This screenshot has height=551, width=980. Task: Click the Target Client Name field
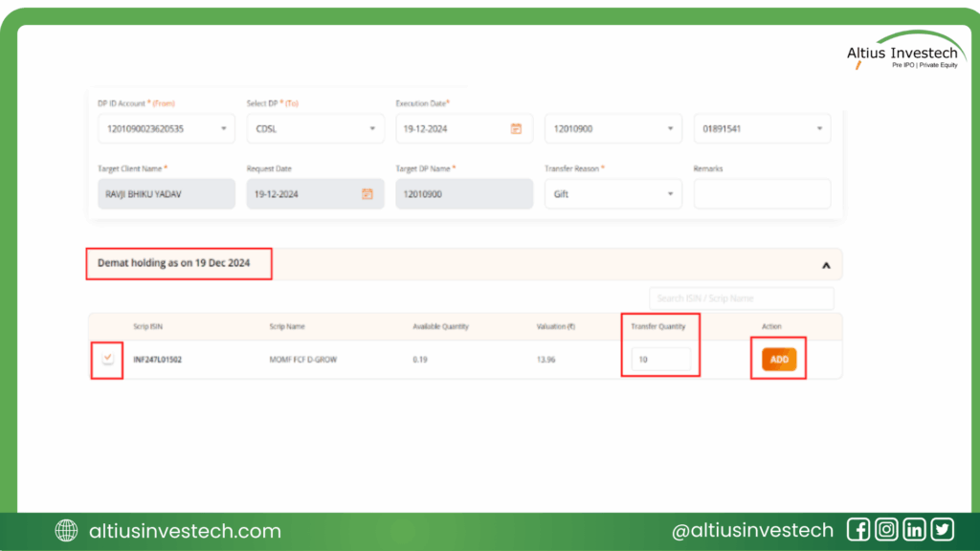[x=166, y=193]
